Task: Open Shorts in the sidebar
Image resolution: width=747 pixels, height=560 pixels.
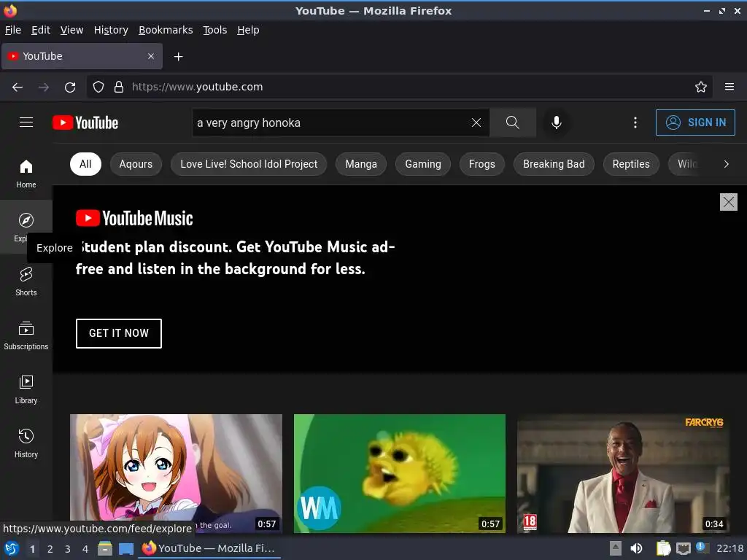Action: coord(26,281)
